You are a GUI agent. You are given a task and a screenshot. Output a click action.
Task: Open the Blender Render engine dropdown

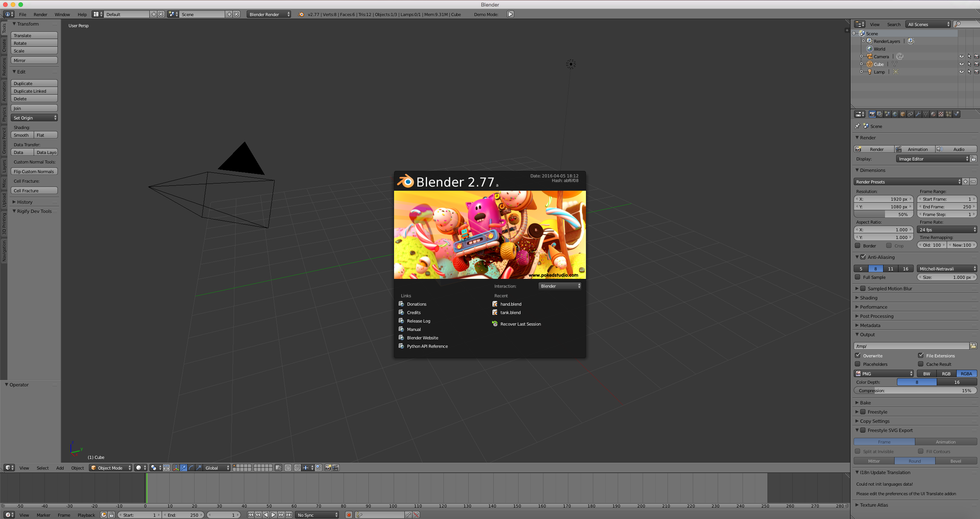click(268, 14)
